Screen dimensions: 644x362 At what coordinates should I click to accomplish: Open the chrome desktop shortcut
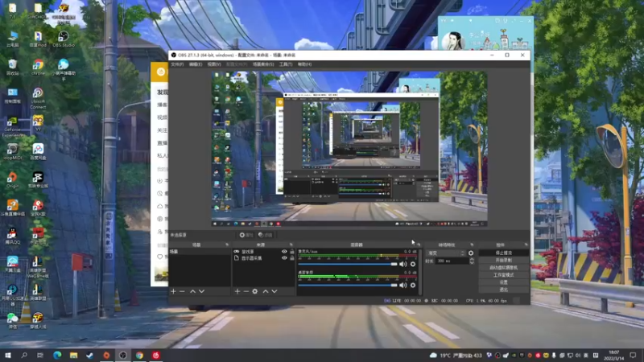click(x=38, y=68)
